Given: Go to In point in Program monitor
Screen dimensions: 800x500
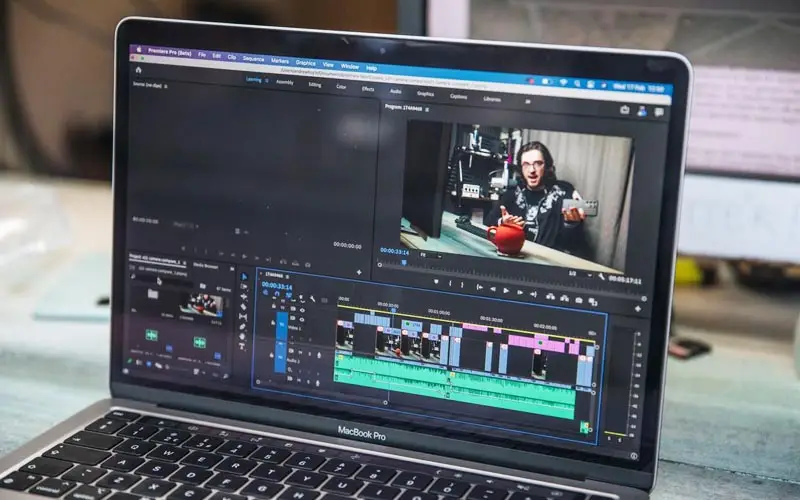Looking at the screenshot, I should [479, 287].
